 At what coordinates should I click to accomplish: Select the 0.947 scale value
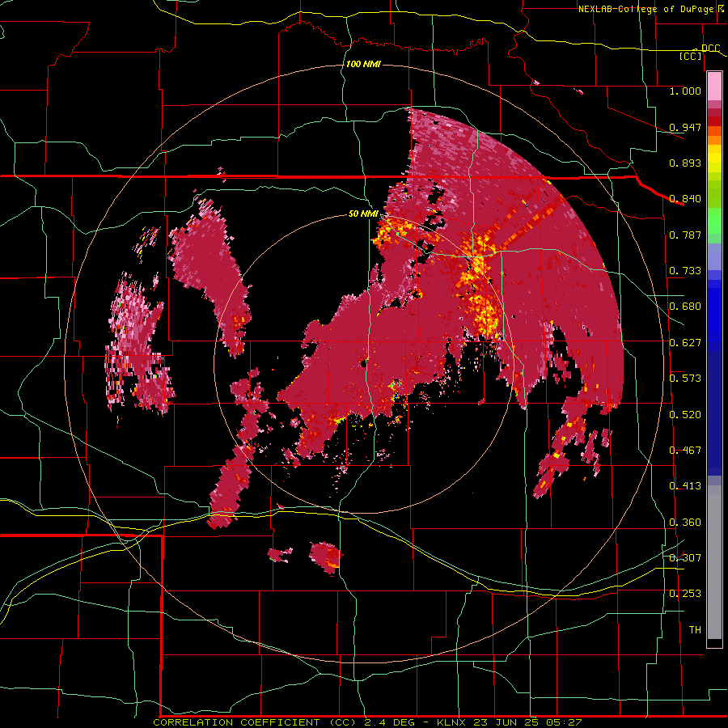click(x=685, y=127)
